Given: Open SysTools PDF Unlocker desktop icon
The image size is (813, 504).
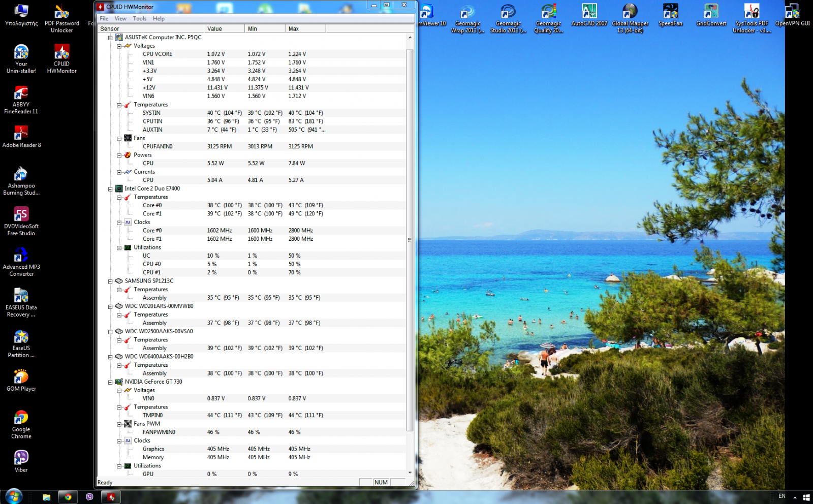Looking at the screenshot, I should pos(752,19).
